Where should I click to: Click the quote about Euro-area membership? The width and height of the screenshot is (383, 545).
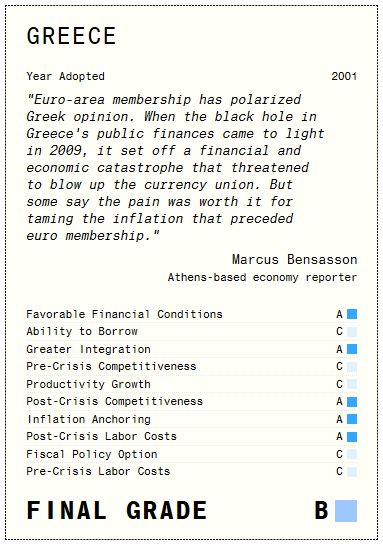176,168
